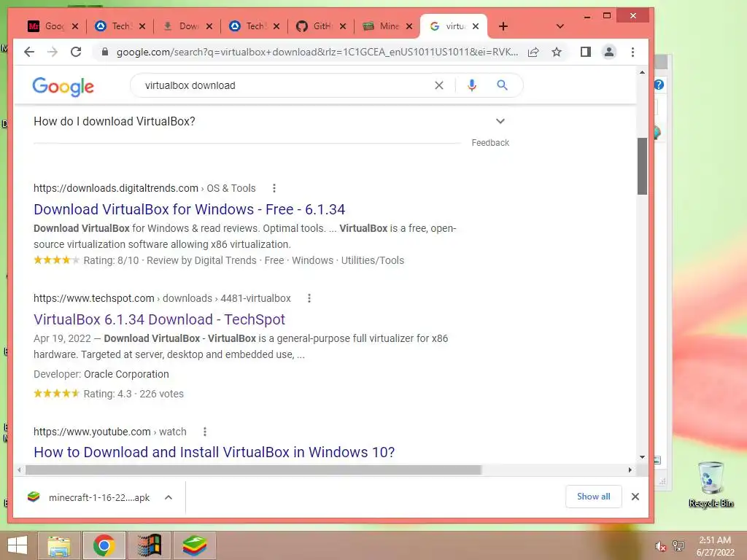Click the scroll down arrow

click(642, 457)
